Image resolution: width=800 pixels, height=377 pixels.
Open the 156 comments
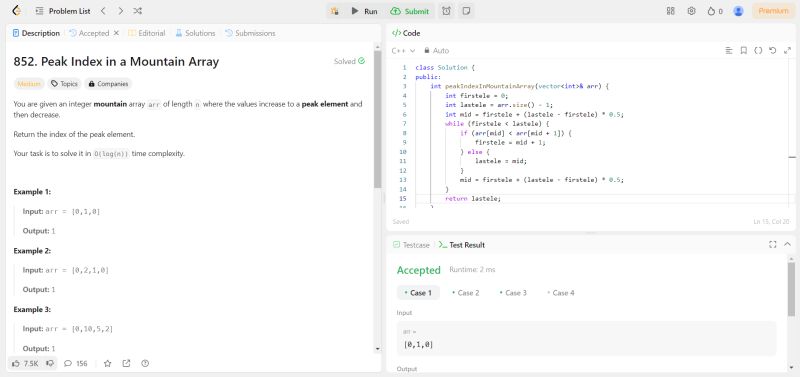tap(76, 364)
